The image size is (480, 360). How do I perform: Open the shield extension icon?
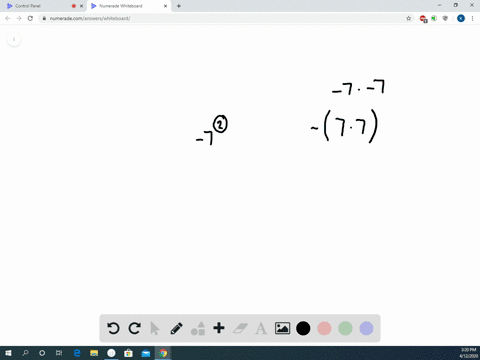(445, 18)
